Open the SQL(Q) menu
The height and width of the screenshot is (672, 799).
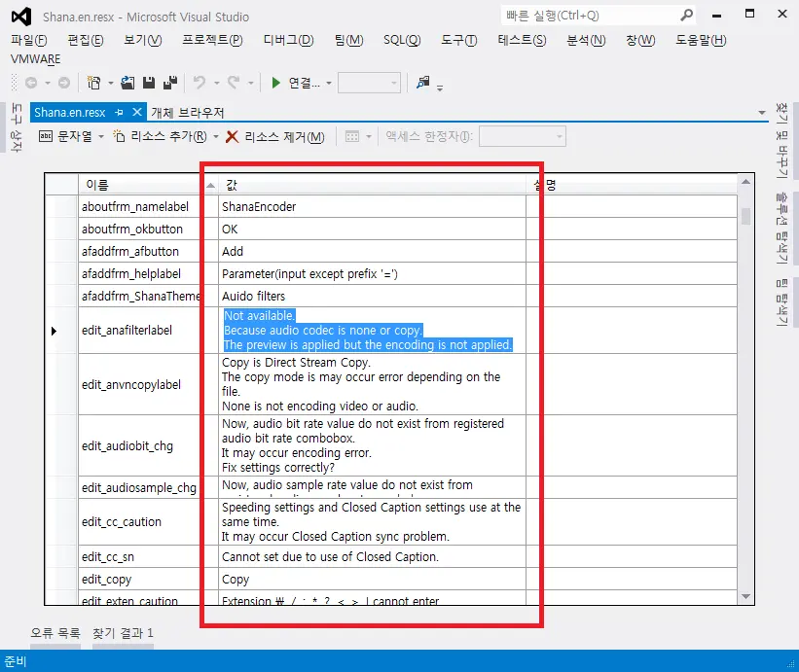(x=402, y=40)
